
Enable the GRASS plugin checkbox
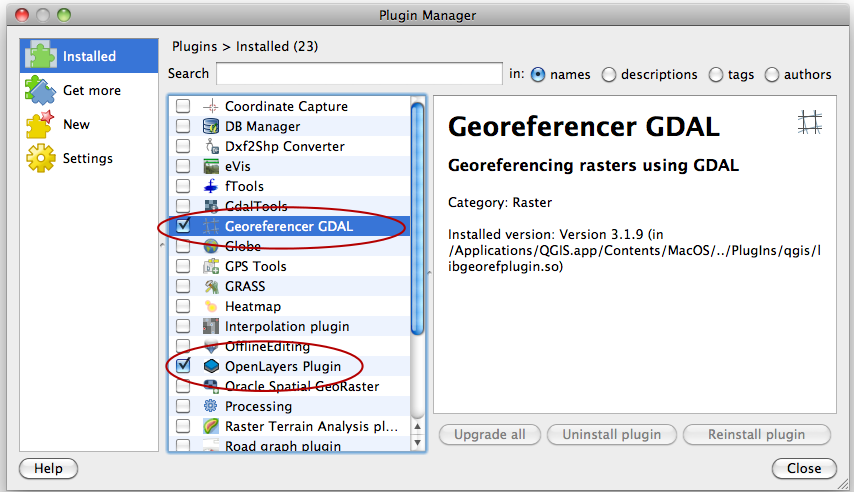pos(183,286)
